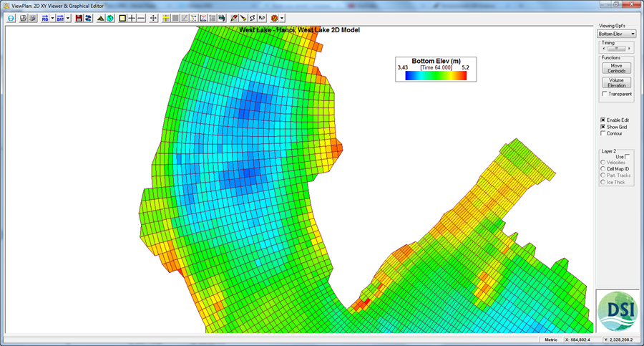Expand the dropdown arrow beside DAT icon

pos(68,17)
